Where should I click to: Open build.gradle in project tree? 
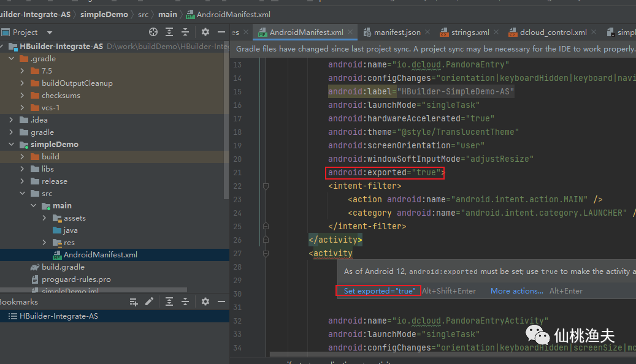[63, 267]
